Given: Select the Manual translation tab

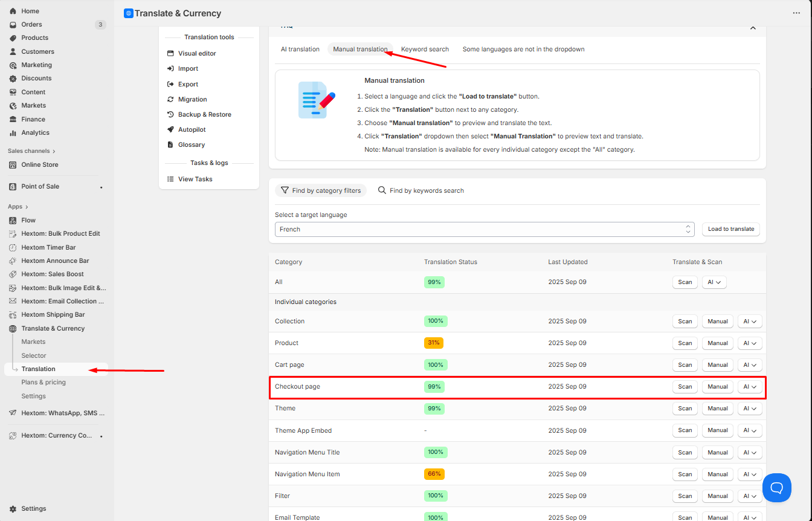Looking at the screenshot, I should (360, 50).
